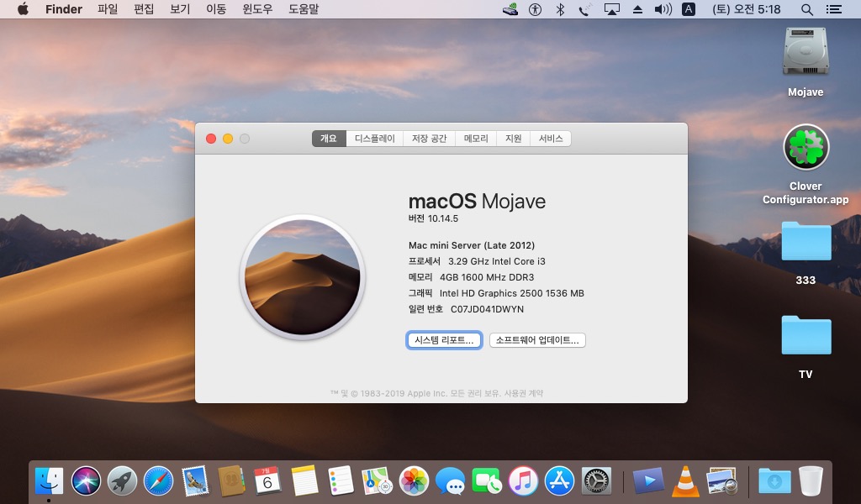The width and height of the screenshot is (861, 504).
Task: Open input source 'A' menu
Action: click(x=689, y=9)
